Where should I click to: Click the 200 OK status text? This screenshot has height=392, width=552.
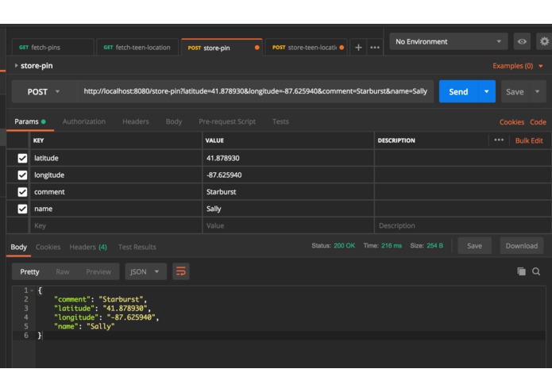pos(344,245)
